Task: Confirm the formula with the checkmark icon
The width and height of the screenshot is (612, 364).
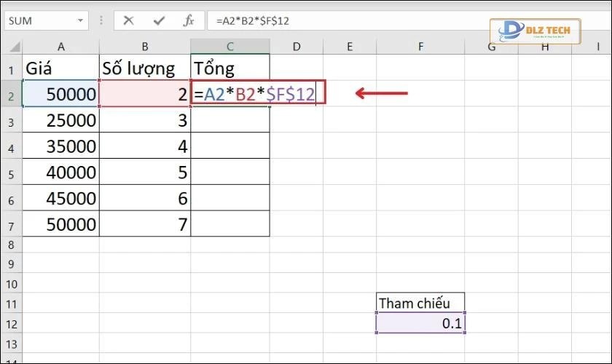Action: (x=159, y=20)
